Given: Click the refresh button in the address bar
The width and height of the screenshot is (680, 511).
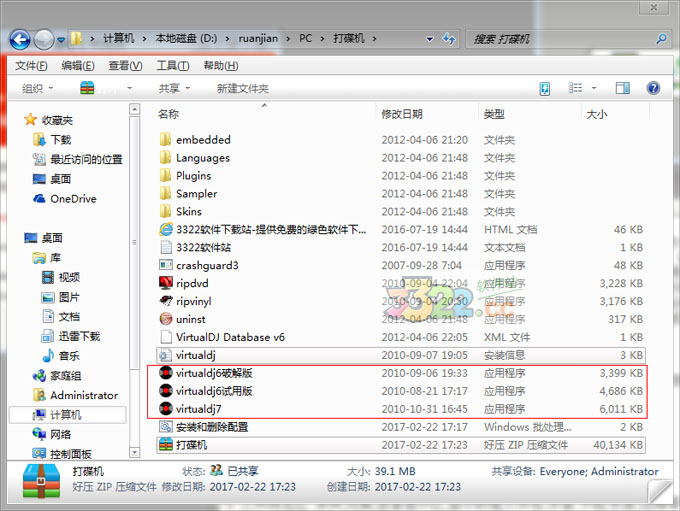Looking at the screenshot, I should (449, 39).
